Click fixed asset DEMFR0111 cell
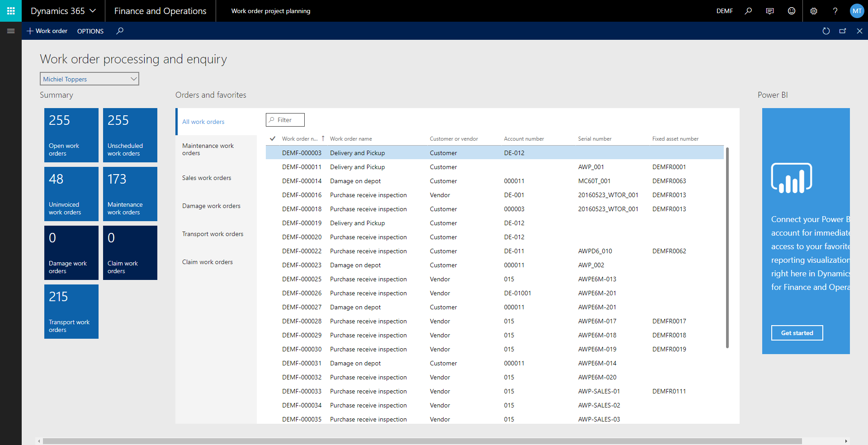The width and height of the screenshot is (868, 445). tap(669, 391)
